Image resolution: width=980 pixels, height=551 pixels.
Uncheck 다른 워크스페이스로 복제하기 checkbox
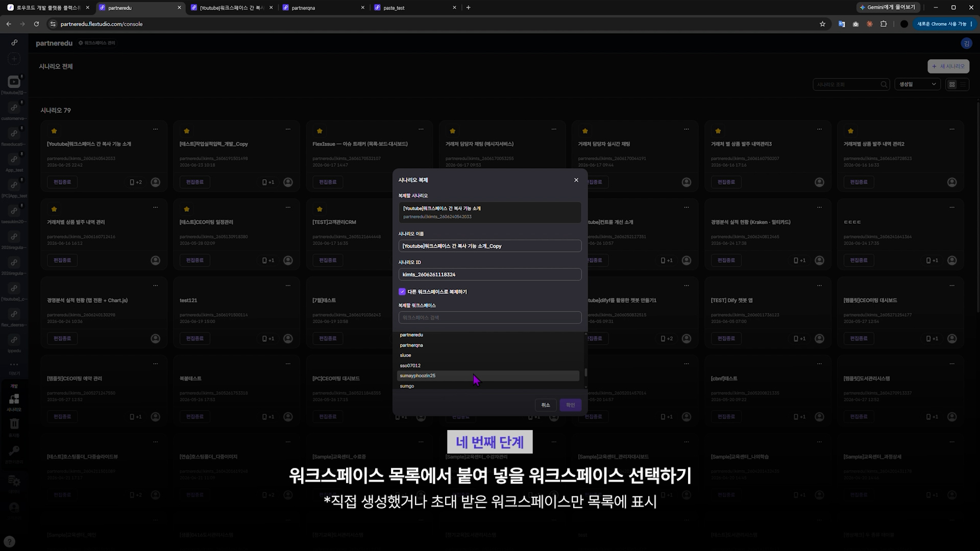[402, 292]
